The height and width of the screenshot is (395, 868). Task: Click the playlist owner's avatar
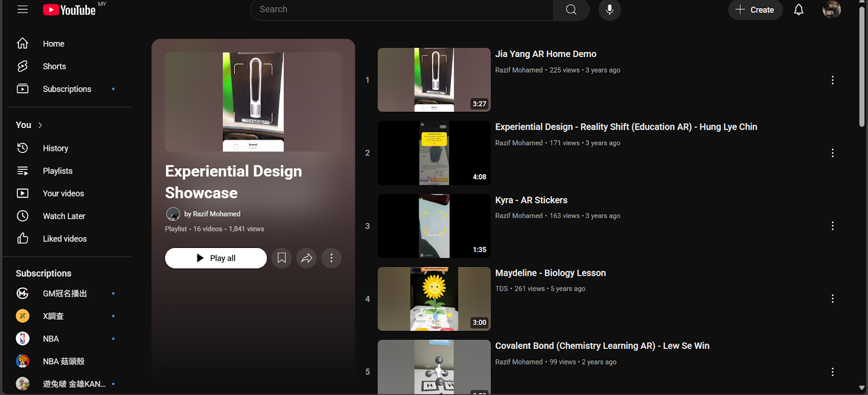click(173, 214)
